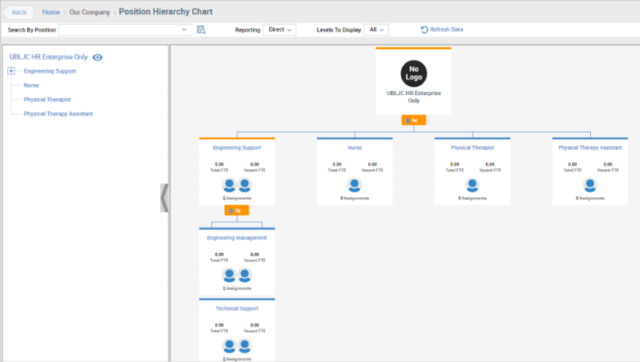Click Vacant FTE value in Engineering Management card
The image size is (640, 362).
255,255
